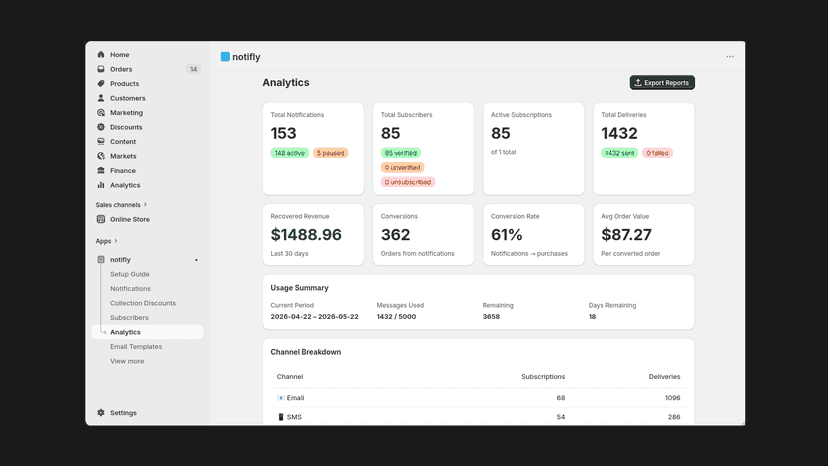Click the pin dot beside notifly app

click(196, 260)
